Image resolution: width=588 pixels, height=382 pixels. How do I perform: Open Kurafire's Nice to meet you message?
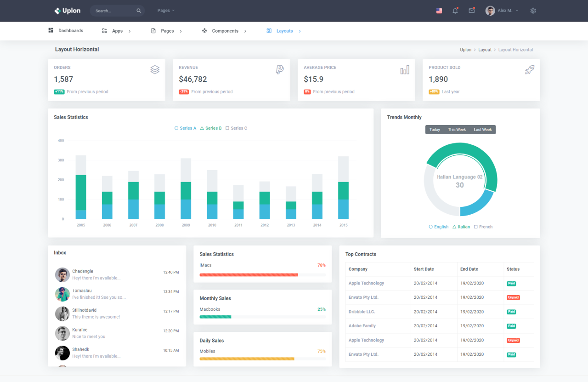pyautogui.click(x=117, y=333)
